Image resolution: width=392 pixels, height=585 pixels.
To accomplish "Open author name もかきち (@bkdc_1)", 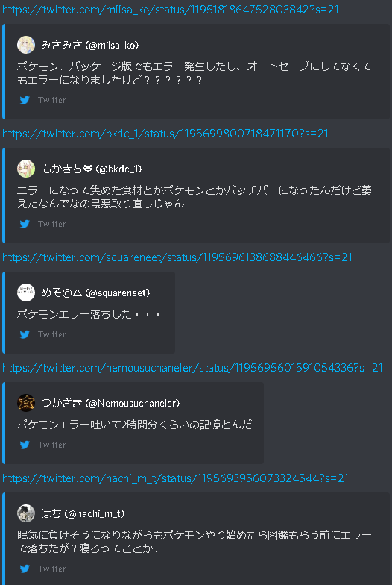I will click(91, 169).
